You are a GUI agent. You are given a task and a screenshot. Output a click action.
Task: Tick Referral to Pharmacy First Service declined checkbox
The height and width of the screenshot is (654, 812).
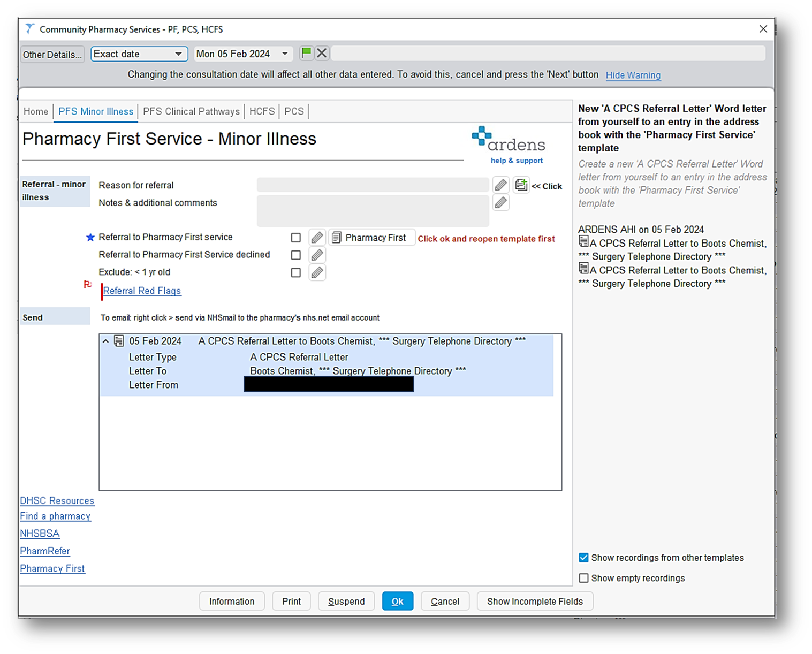[x=295, y=255]
